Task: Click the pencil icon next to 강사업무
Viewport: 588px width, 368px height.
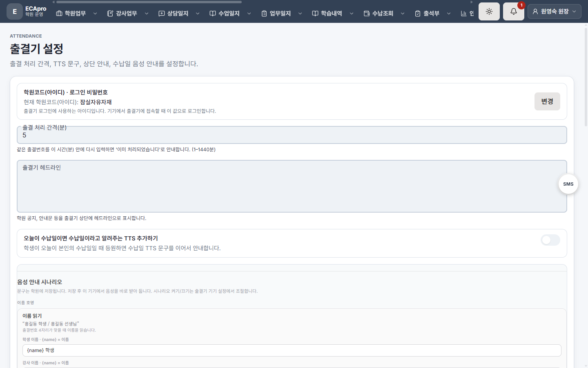Action: (x=110, y=13)
